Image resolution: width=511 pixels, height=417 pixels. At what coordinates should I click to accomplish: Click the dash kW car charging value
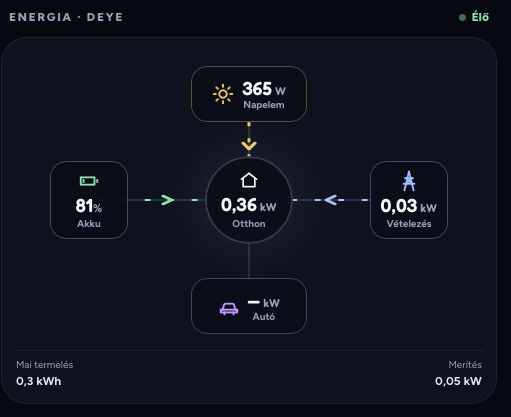[x=264, y=303]
